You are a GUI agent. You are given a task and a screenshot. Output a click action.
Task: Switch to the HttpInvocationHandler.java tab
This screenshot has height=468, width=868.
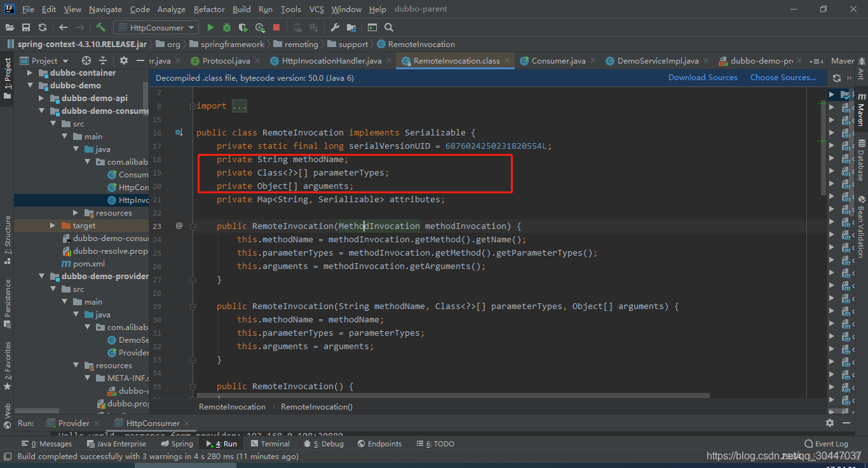[x=331, y=60]
